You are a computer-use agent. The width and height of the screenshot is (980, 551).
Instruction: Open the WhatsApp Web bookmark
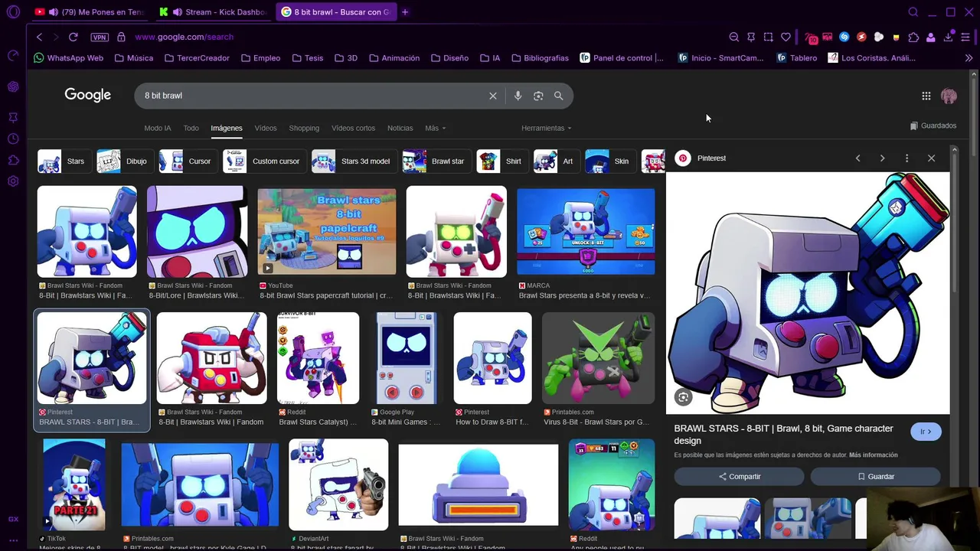pyautogui.click(x=69, y=58)
